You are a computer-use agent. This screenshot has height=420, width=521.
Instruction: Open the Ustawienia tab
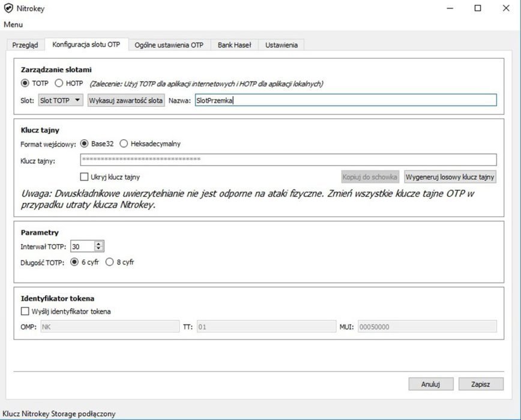coord(281,45)
